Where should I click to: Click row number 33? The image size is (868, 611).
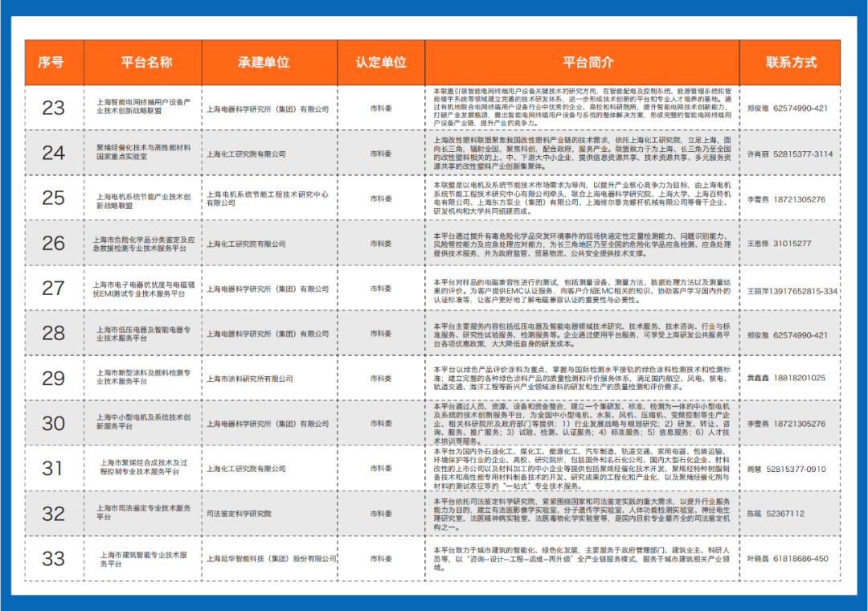pos(53,559)
